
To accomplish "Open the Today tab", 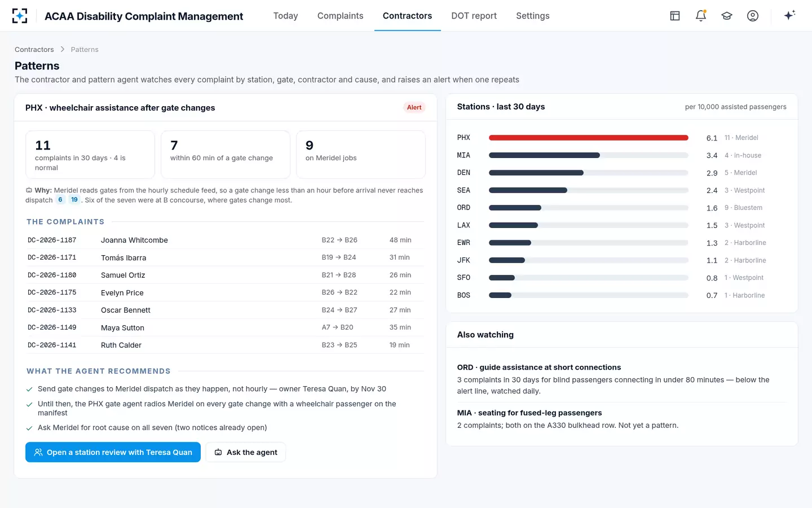I will click(x=285, y=16).
